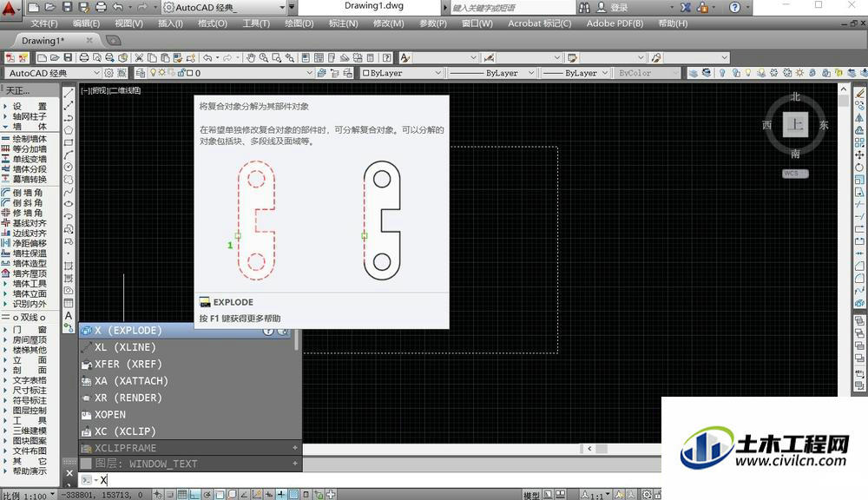The image size is (868, 500).
Task: Open the layer list dropdown showing 0
Action: pyautogui.click(x=310, y=73)
